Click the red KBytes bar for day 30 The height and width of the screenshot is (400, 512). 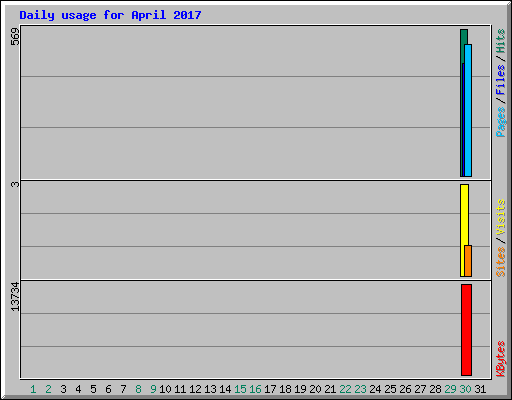point(466,330)
